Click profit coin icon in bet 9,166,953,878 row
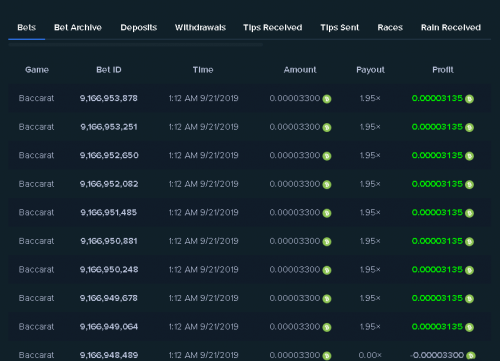The image size is (500, 361). click(x=469, y=99)
